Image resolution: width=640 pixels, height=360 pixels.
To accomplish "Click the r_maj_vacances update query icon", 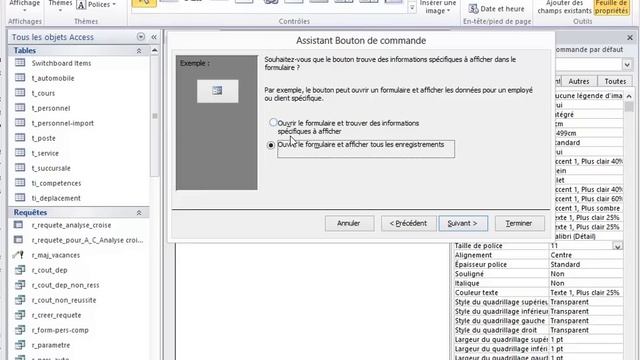I will [18, 255].
